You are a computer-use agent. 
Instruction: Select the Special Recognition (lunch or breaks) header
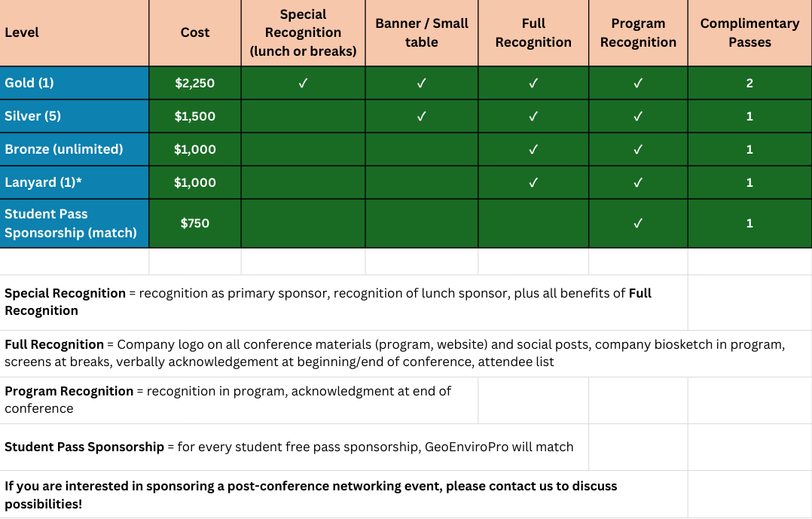click(x=303, y=33)
